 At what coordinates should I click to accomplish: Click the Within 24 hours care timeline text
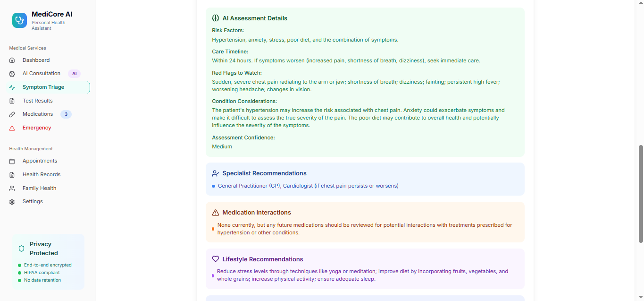346,60
